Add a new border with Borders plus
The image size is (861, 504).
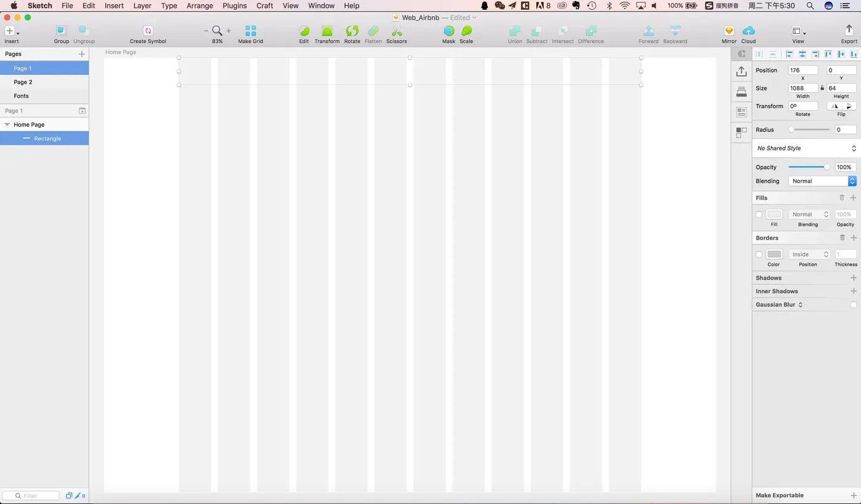(x=853, y=238)
